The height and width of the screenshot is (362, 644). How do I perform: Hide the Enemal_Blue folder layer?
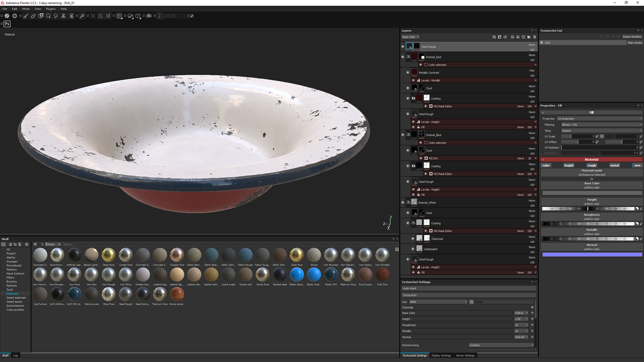(403, 135)
